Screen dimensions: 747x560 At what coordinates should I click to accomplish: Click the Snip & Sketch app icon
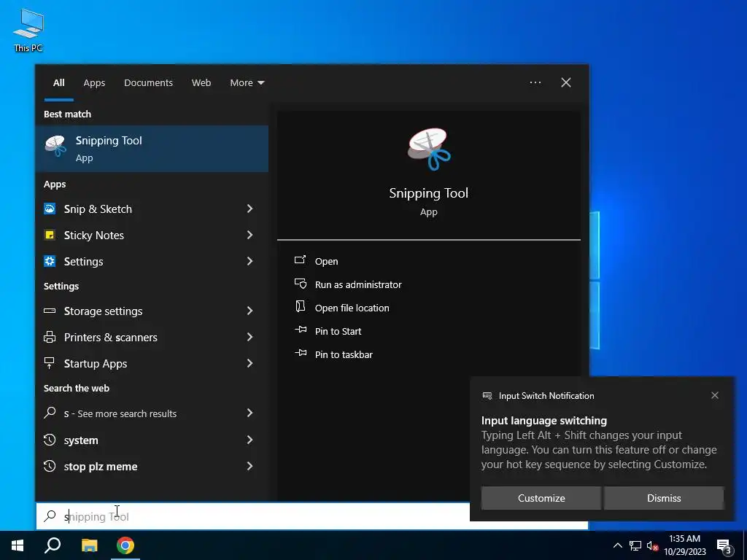pyautogui.click(x=50, y=209)
